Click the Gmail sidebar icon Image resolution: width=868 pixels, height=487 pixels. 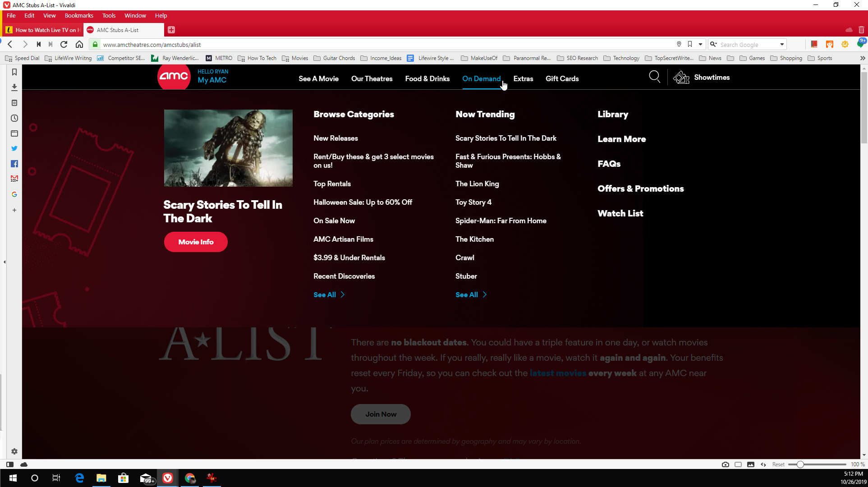[x=14, y=178]
